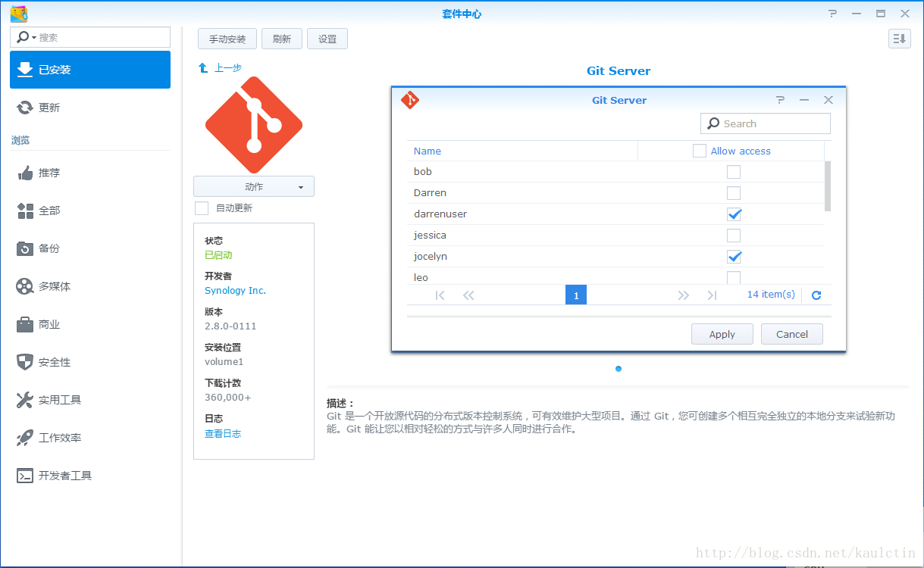
Task: Open the Multimedia category
Action: pos(90,286)
